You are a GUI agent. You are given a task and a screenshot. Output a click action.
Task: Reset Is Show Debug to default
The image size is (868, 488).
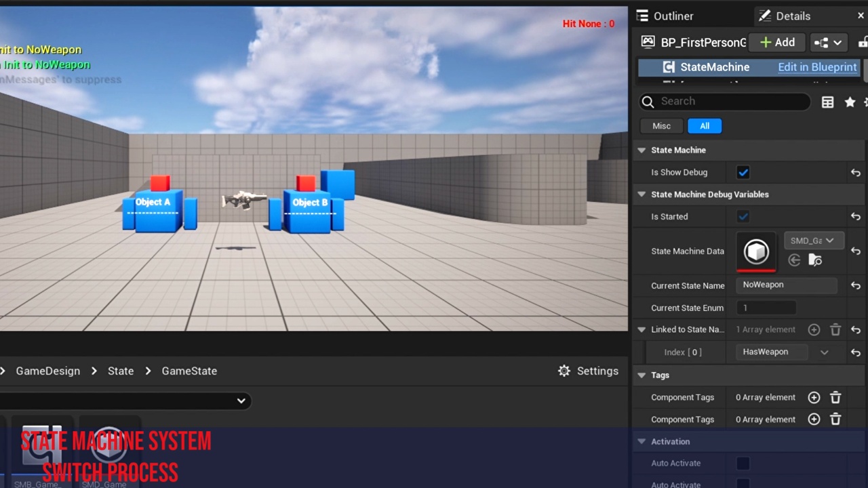[856, 173]
